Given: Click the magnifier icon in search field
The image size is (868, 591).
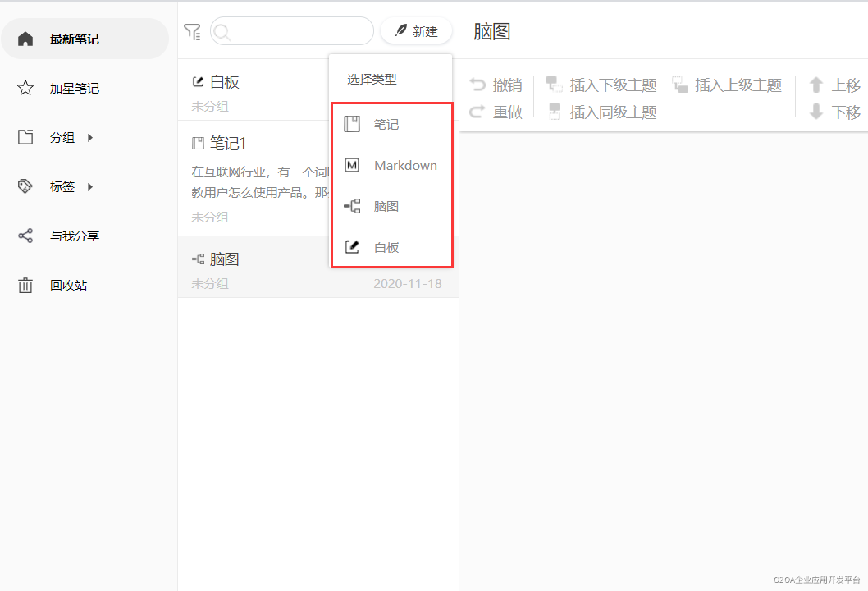Looking at the screenshot, I should click(222, 32).
